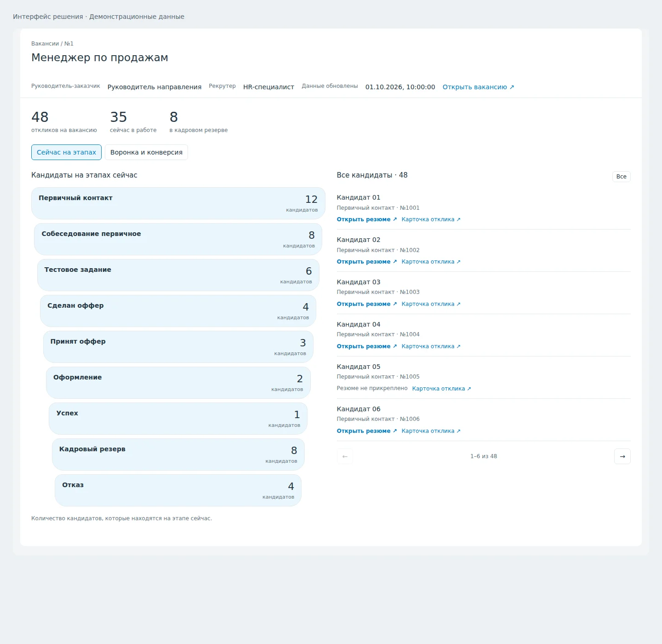Select the «Сделан оффер» stage card
This screenshot has height=644, width=662.
178,311
